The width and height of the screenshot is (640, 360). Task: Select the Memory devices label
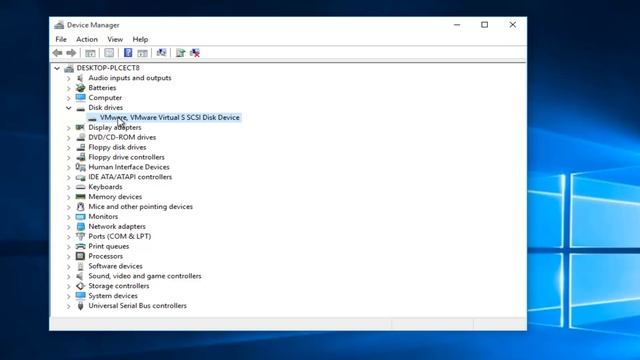tap(115, 197)
